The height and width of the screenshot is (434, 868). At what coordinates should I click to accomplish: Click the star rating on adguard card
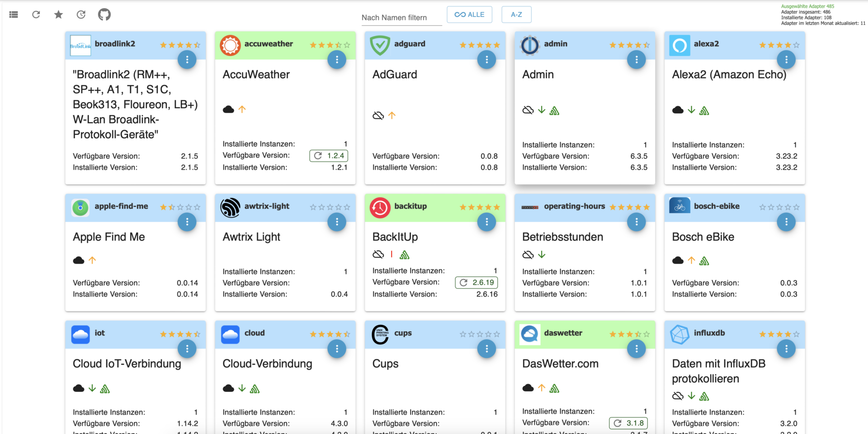click(480, 45)
